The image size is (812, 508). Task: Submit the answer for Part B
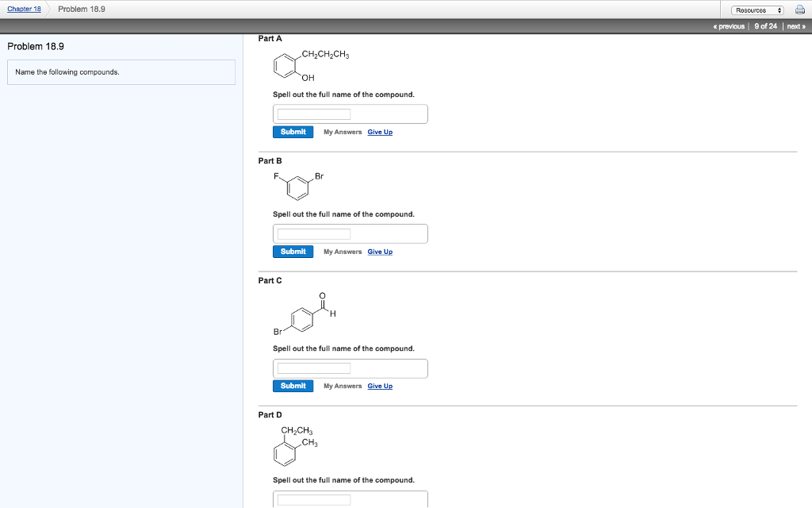click(293, 252)
